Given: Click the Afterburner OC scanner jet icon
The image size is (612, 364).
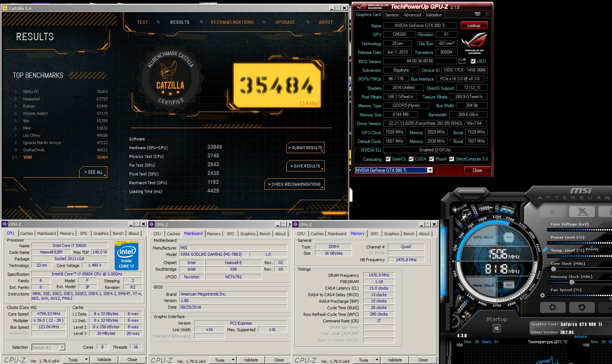Looking at the screenshot, I should 582,211.
